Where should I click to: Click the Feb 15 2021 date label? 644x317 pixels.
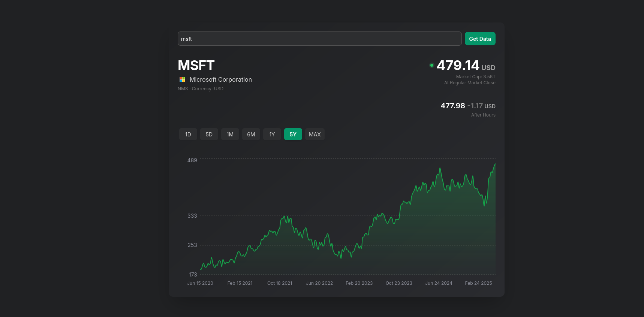[x=240, y=283]
